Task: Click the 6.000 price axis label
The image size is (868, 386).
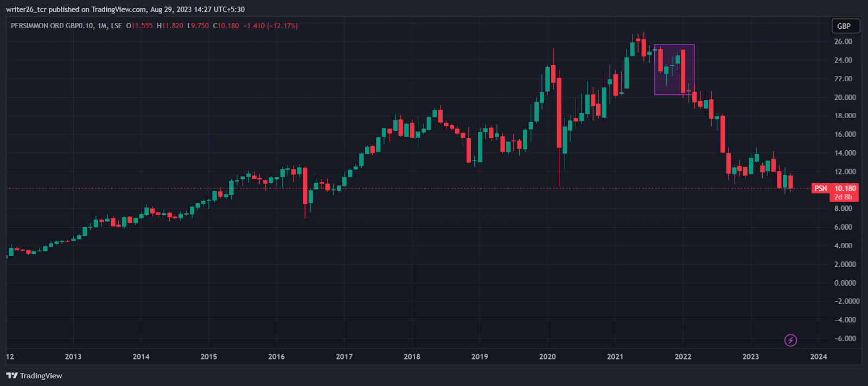Action: click(x=843, y=227)
